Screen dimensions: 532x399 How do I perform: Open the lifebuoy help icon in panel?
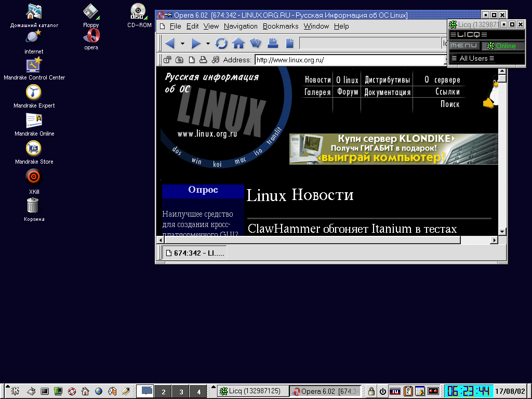coord(72,391)
